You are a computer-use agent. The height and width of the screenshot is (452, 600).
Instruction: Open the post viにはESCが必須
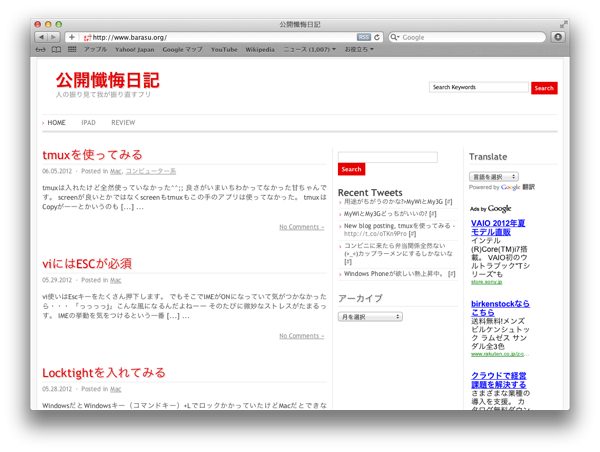coord(87,264)
